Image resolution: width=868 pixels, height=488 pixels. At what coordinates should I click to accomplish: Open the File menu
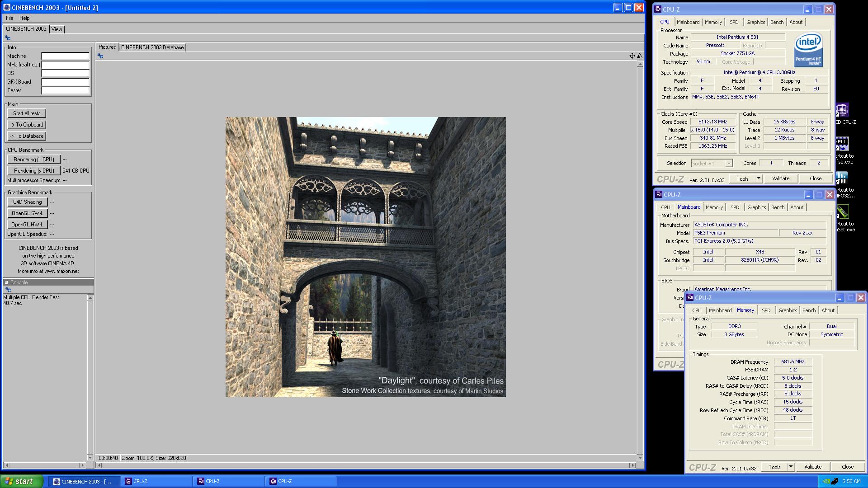click(9, 18)
